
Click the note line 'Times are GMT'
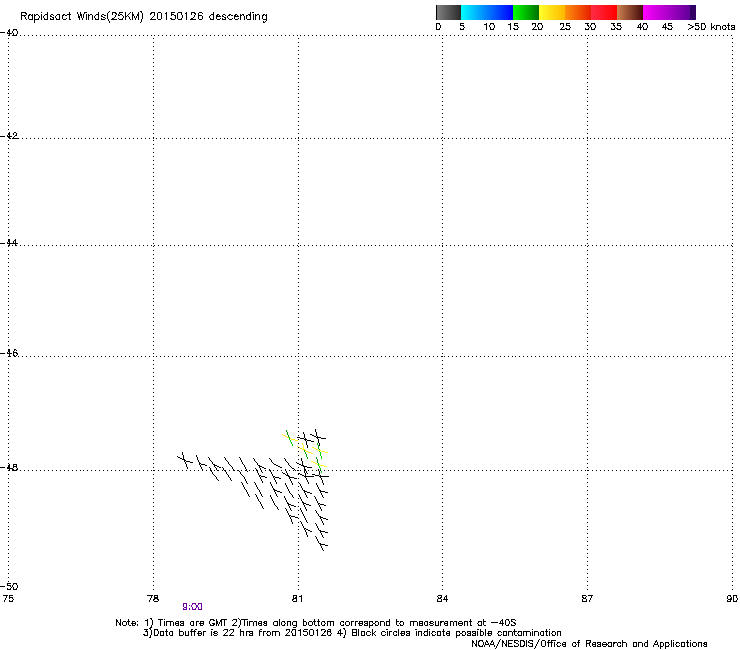193,623
